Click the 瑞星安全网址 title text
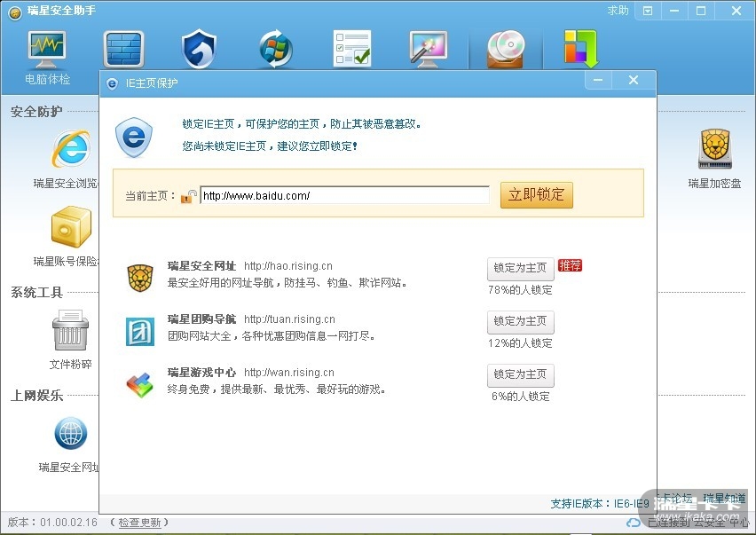The image size is (756, 535). pyautogui.click(x=201, y=266)
